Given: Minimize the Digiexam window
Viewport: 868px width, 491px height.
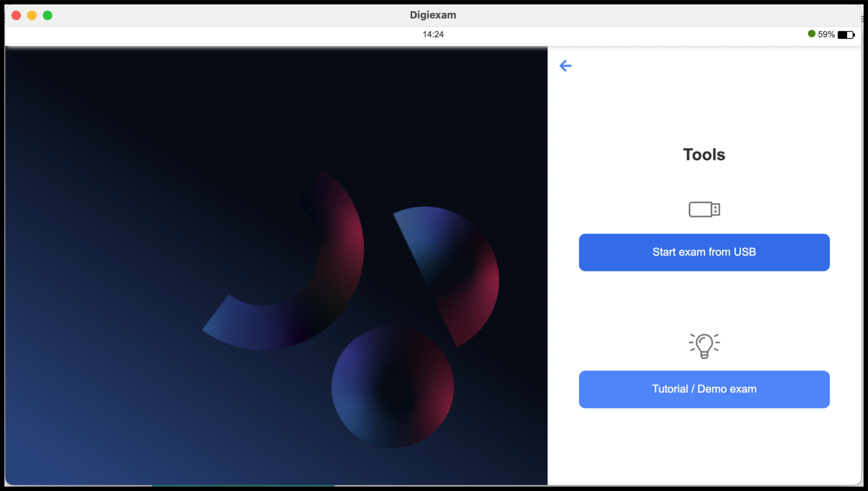Looking at the screenshot, I should coord(32,15).
